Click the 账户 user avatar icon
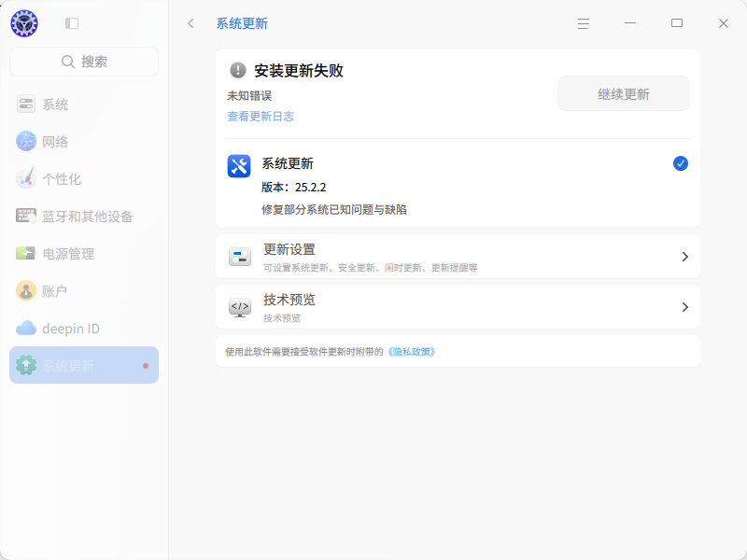The width and height of the screenshot is (747, 560). tap(26, 290)
